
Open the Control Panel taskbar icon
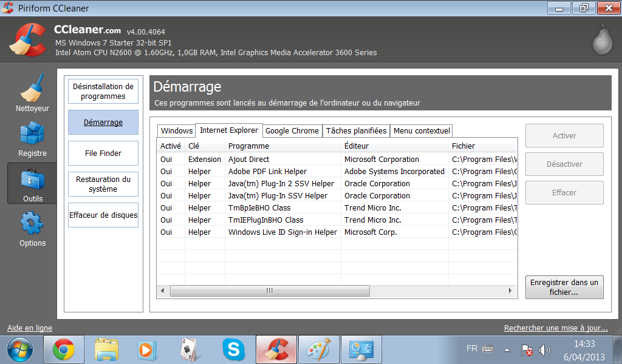click(361, 349)
